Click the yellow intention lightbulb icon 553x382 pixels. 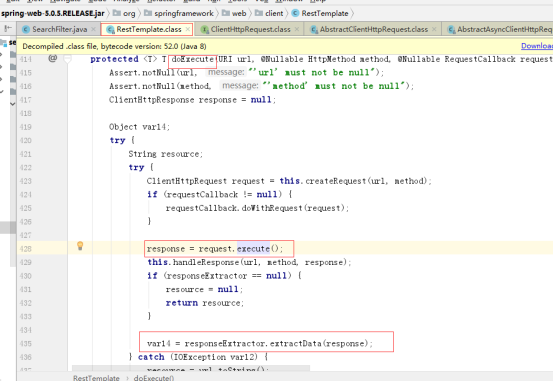[x=80, y=246]
